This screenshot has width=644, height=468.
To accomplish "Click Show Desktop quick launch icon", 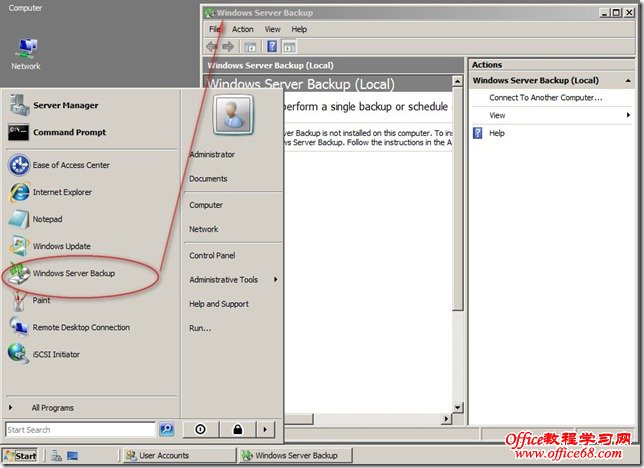I will point(73,456).
